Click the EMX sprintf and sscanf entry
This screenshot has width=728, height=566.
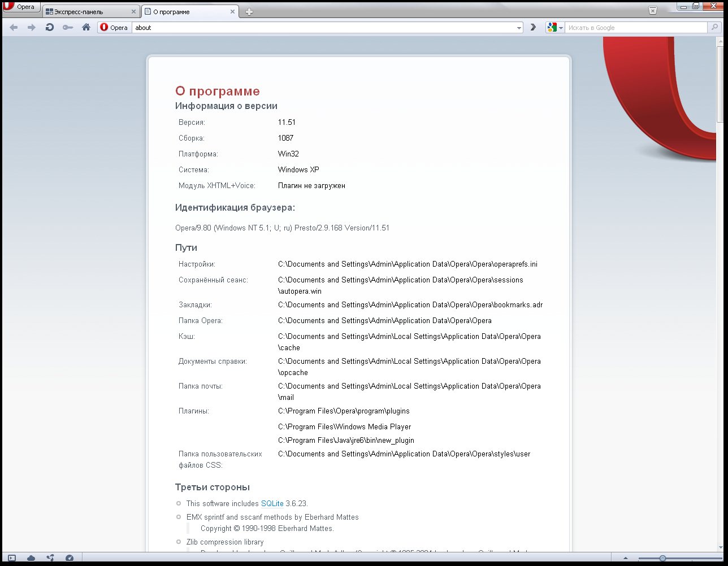(x=272, y=517)
